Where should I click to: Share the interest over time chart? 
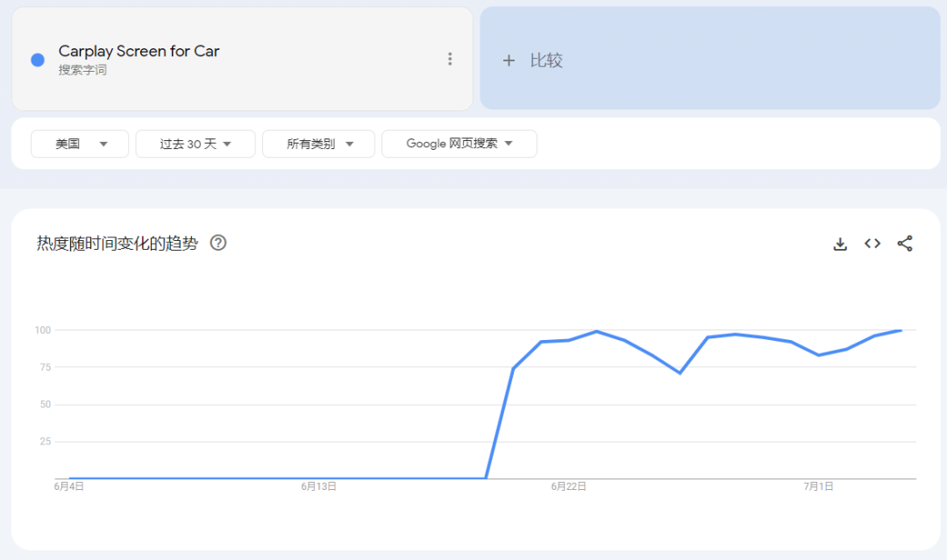coord(905,244)
